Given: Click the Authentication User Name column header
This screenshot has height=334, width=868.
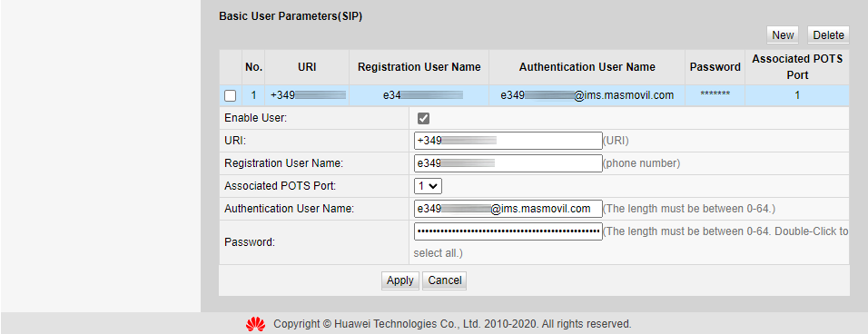Looking at the screenshot, I should (x=587, y=67).
